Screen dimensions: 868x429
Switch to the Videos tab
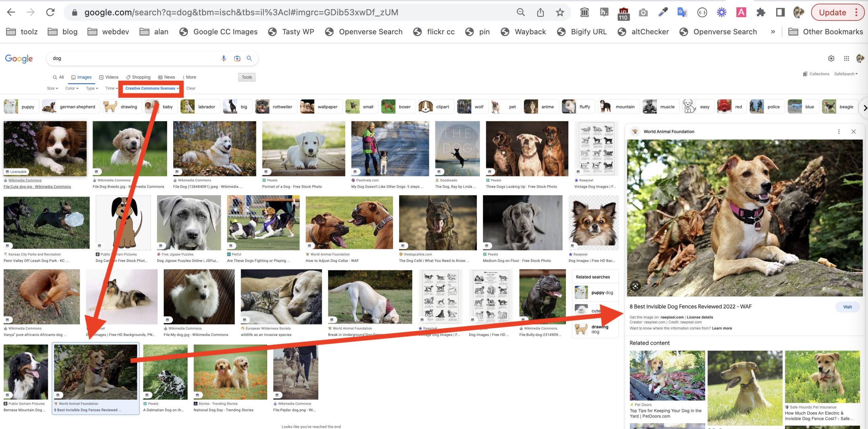point(108,77)
